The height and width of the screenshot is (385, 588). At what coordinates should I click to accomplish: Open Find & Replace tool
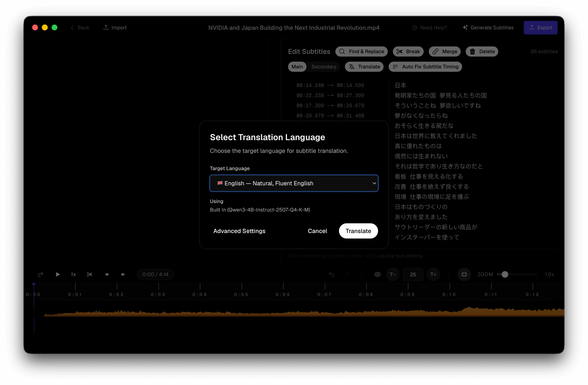pos(361,52)
